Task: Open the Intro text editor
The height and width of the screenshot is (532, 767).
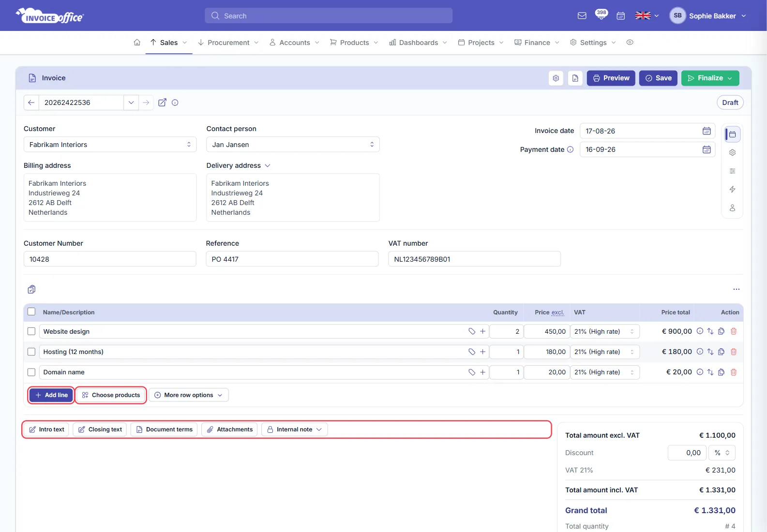Action: [x=46, y=429]
